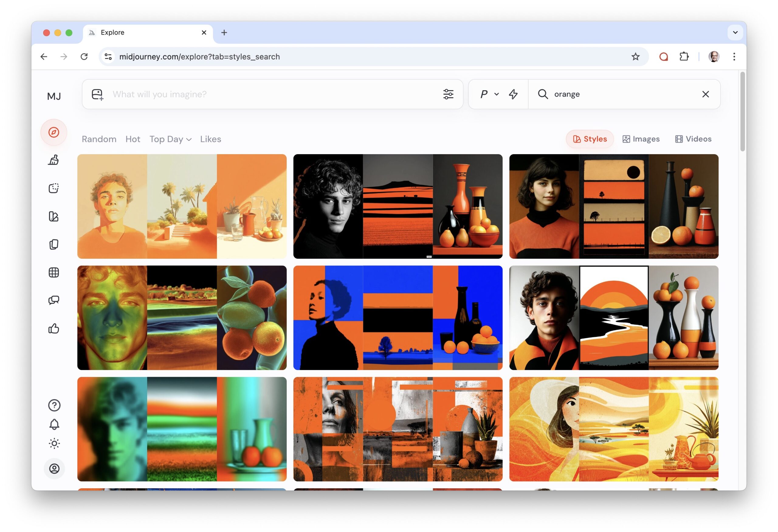Image resolution: width=778 pixels, height=532 pixels.
Task: Click the Likes filter link
Action: click(x=211, y=139)
